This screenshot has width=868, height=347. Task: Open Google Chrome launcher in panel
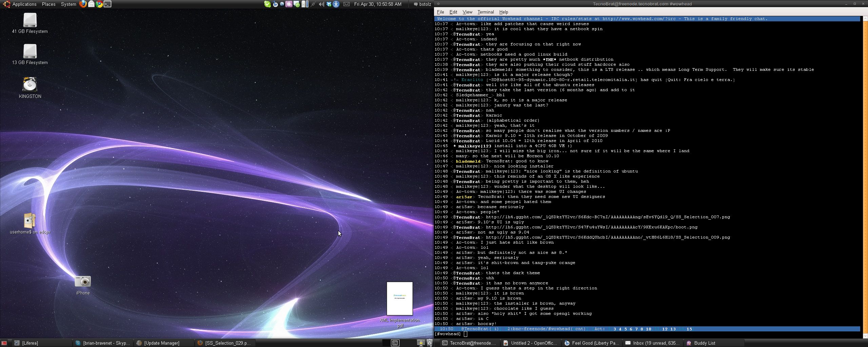click(x=99, y=4)
